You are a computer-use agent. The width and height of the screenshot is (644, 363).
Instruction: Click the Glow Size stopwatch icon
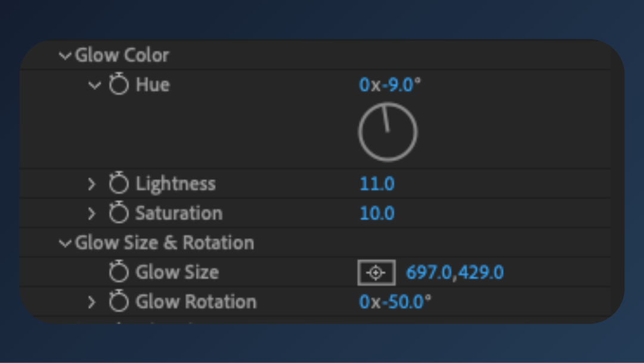click(119, 272)
